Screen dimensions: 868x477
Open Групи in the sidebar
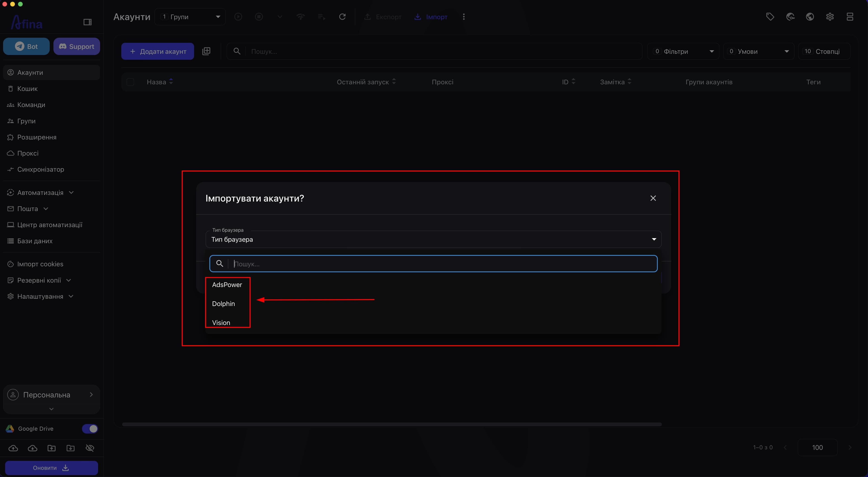tap(52, 121)
